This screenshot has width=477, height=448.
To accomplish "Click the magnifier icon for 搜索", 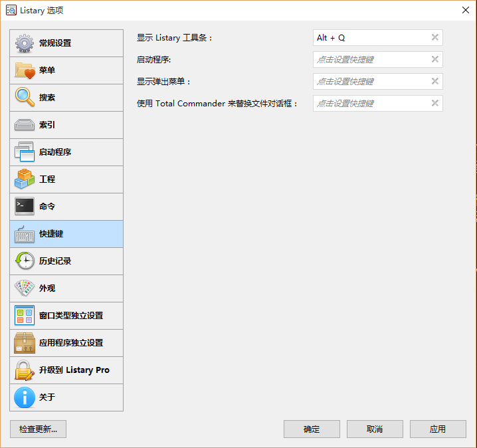I will tap(25, 98).
